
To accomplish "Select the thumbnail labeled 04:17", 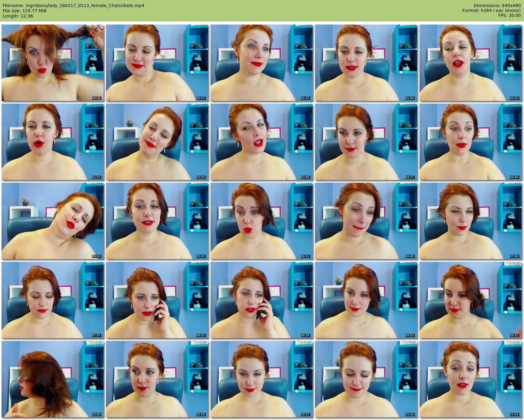I will (366, 142).
